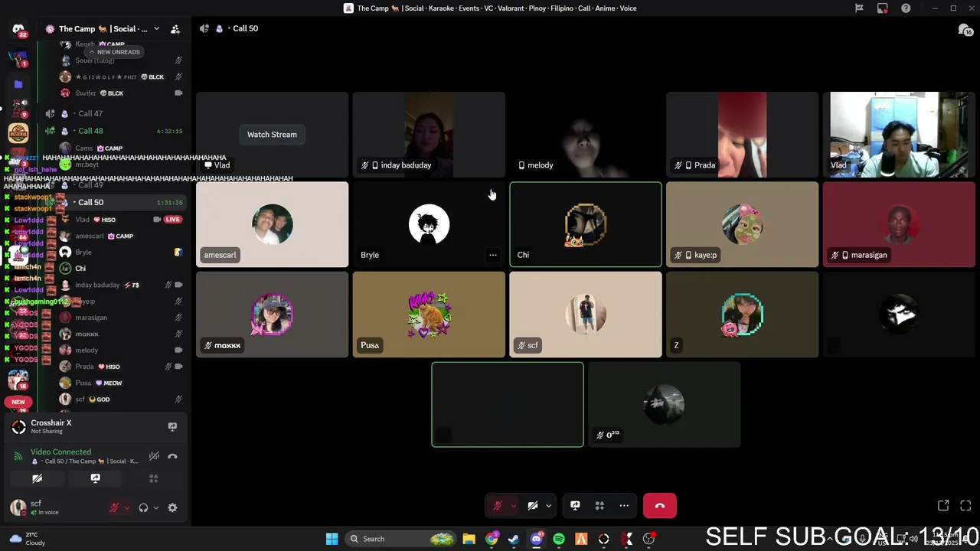Open the server folder icon in sidebar
The width and height of the screenshot is (980, 551).
coord(18,84)
